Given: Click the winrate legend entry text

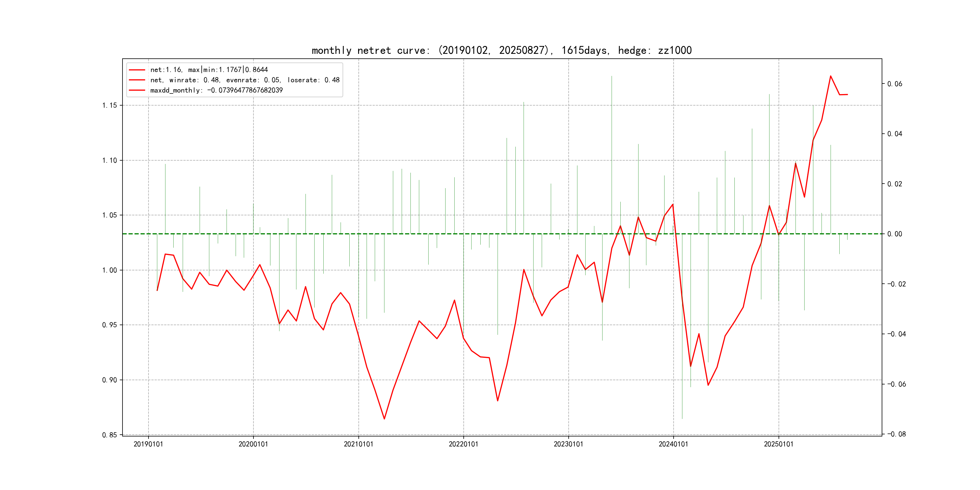Looking at the screenshot, I should point(245,80).
